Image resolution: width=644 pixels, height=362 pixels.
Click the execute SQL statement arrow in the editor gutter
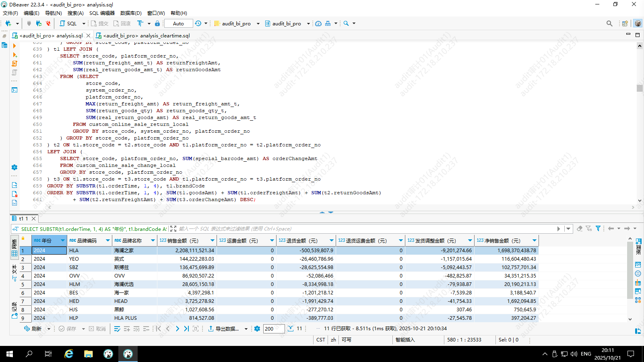click(x=15, y=46)
